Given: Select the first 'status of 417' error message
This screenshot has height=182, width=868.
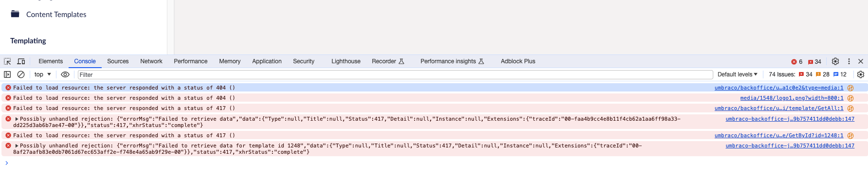Looking at the screenshot, I should [x=124, y=108].
